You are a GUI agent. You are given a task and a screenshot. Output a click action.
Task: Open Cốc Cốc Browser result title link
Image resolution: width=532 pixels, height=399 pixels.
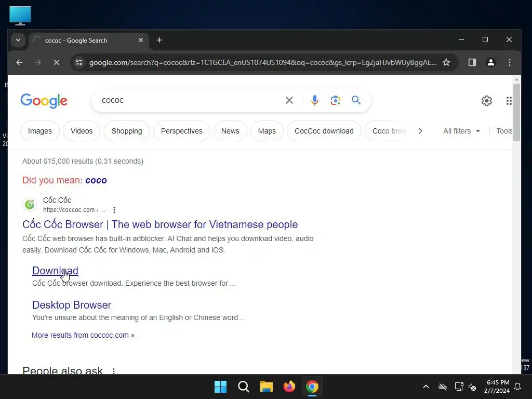coord(160,224)
